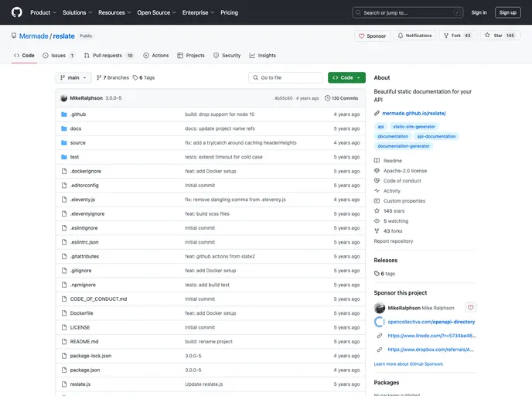
Task: Click MikeRalphson's commit avatar
Action: [63, 98]
